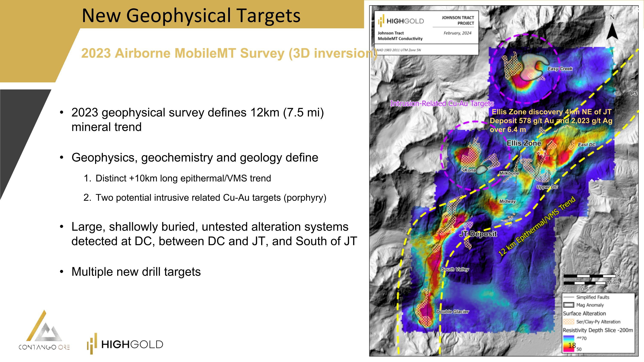The image size is (644, 362).
Task: Click the HighGold logo at bottom left
Action: 125,344
